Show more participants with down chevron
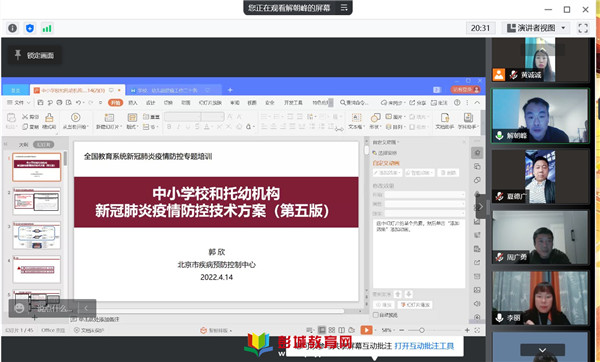600x362 pixels. coord(542,350)
